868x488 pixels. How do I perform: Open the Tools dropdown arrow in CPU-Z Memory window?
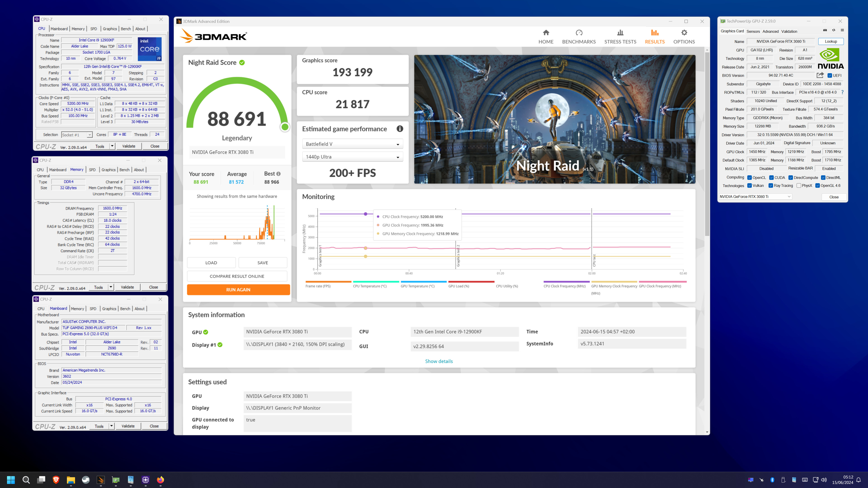[111, 287]
